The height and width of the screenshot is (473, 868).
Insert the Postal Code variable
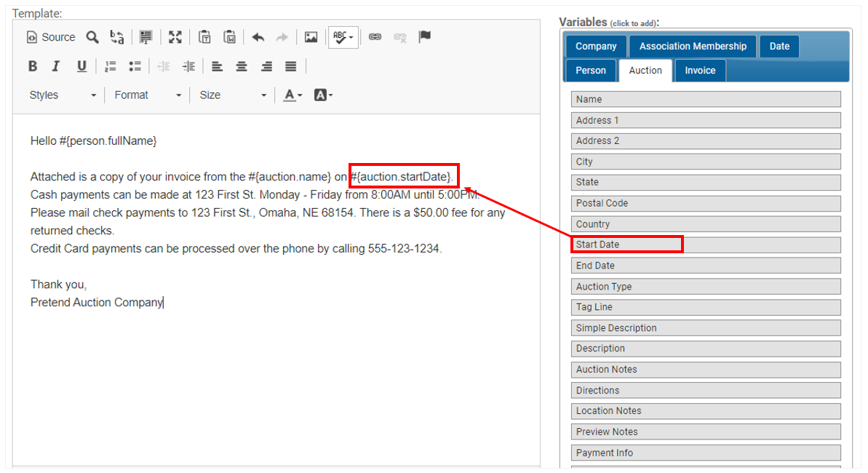click(x=705, y=203)
